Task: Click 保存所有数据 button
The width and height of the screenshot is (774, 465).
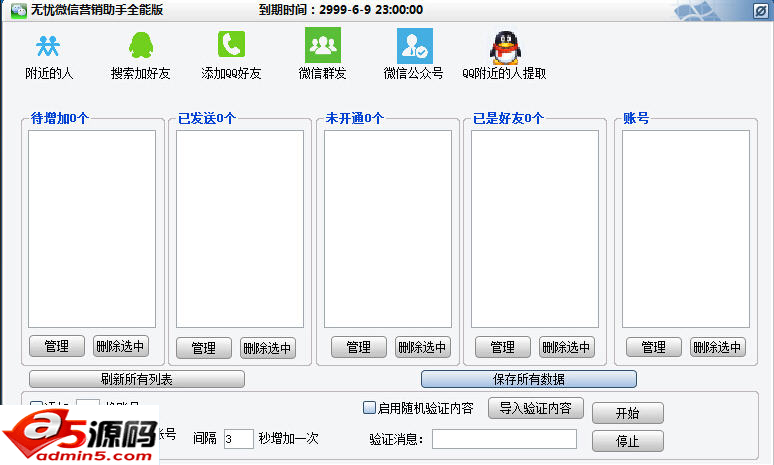Action: [529, 379]
